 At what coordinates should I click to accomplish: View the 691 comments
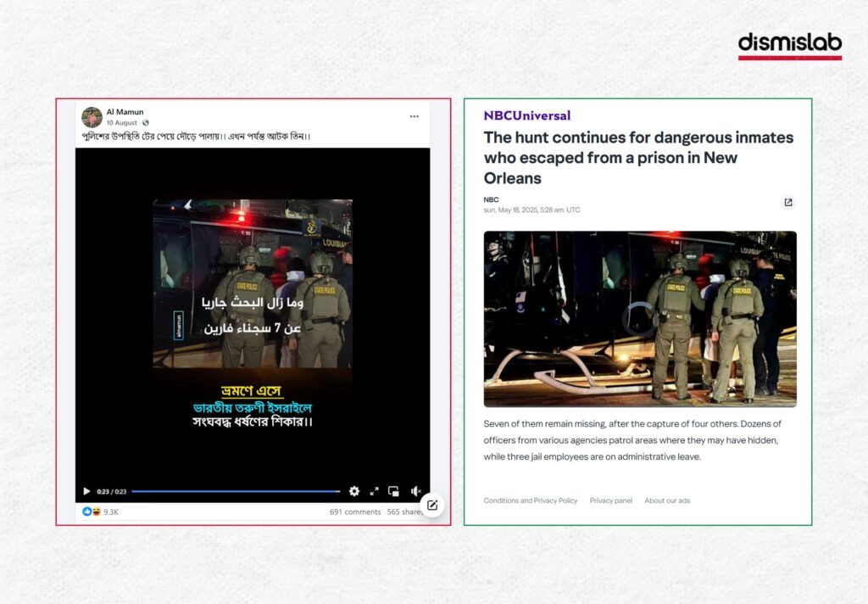point(355,512)
